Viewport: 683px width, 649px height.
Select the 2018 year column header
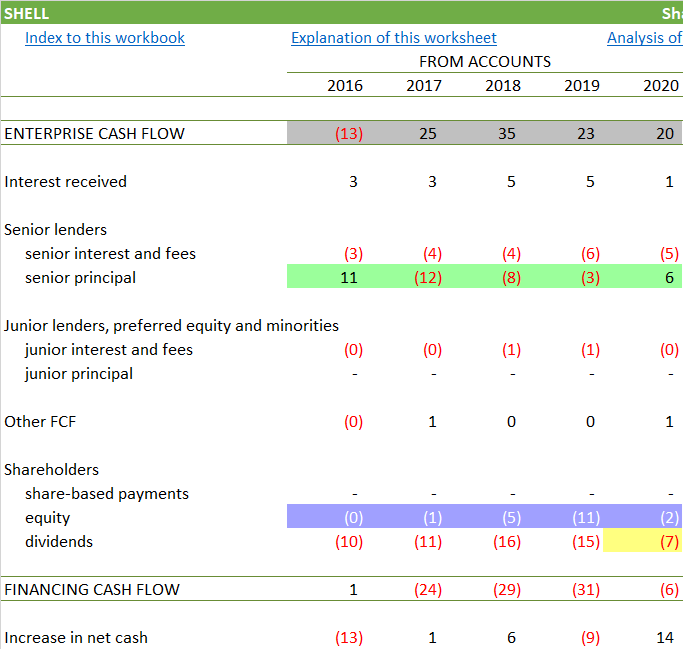coord(503,85)
